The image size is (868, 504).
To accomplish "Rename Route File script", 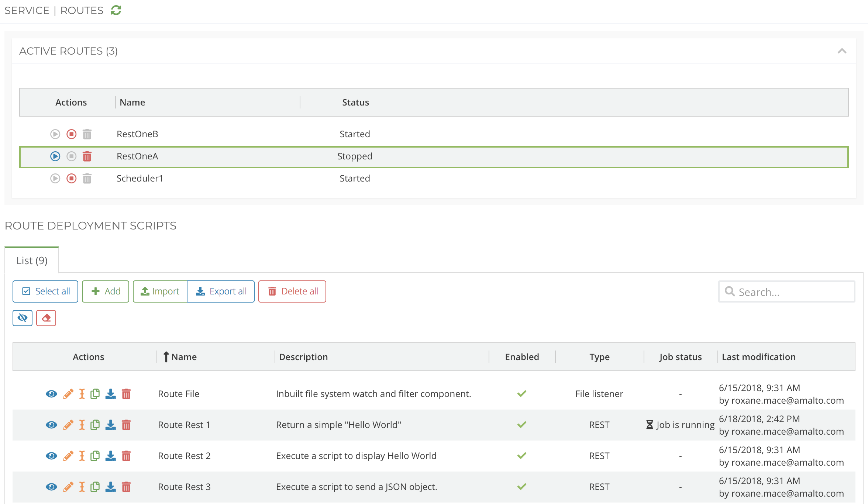I will (82, 394).
